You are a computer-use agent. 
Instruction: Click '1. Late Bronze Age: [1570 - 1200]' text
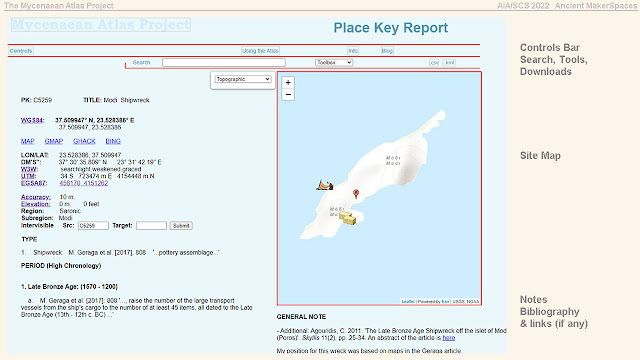[69, 287]
